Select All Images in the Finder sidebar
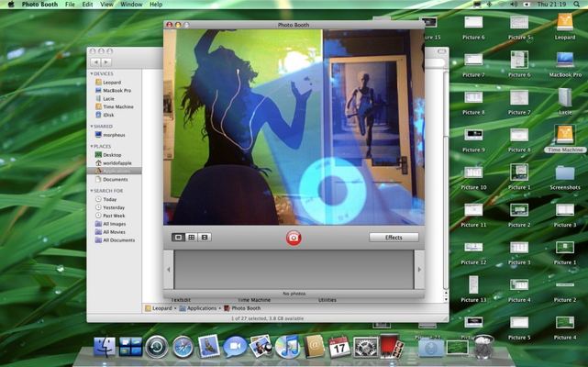This screenshot has width=588, height=367. 115,224
